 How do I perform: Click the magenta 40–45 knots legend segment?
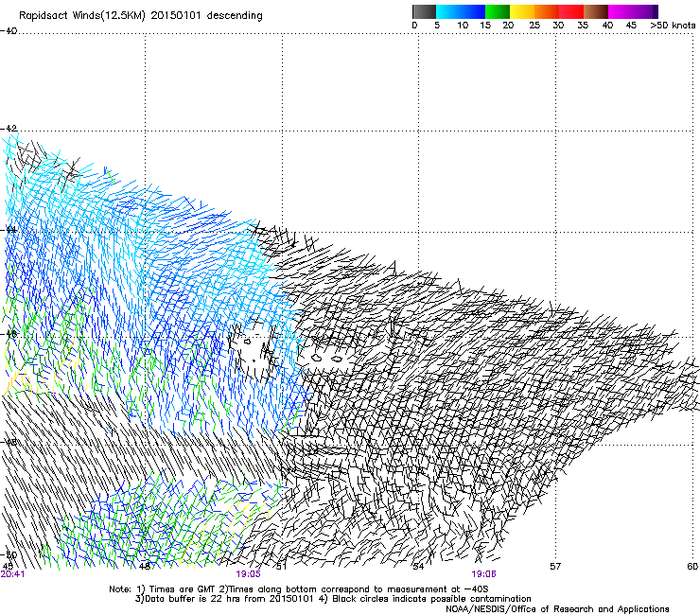[621, 11]
